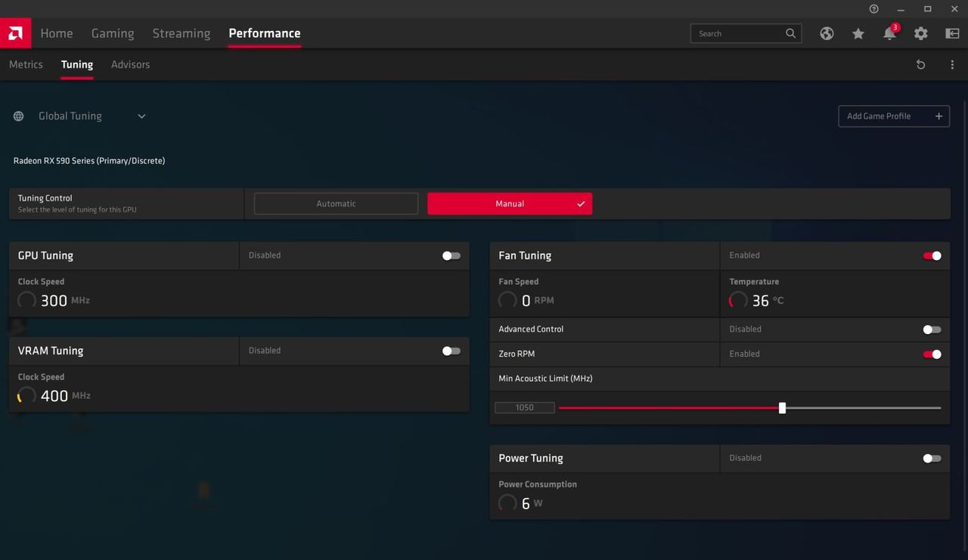Click the Min Acoustic Limit slider handle

tap(782, 408)
